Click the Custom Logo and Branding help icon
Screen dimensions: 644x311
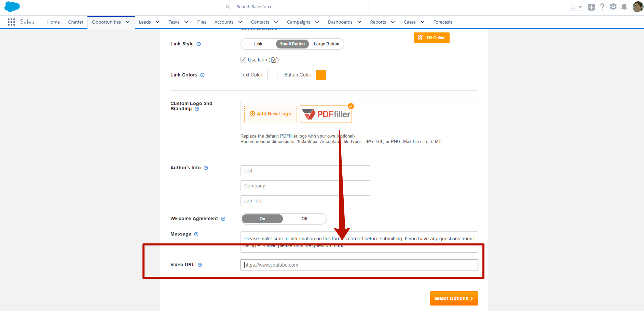(197, 109)
